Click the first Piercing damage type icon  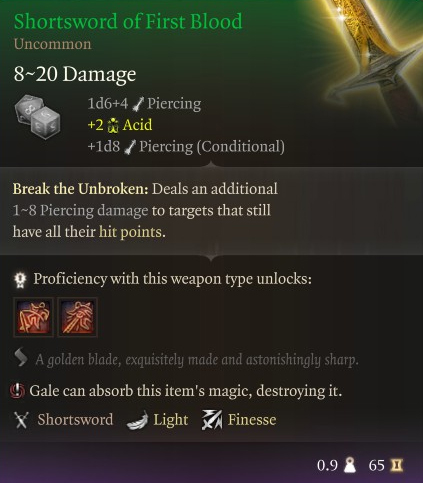point(138,104)
